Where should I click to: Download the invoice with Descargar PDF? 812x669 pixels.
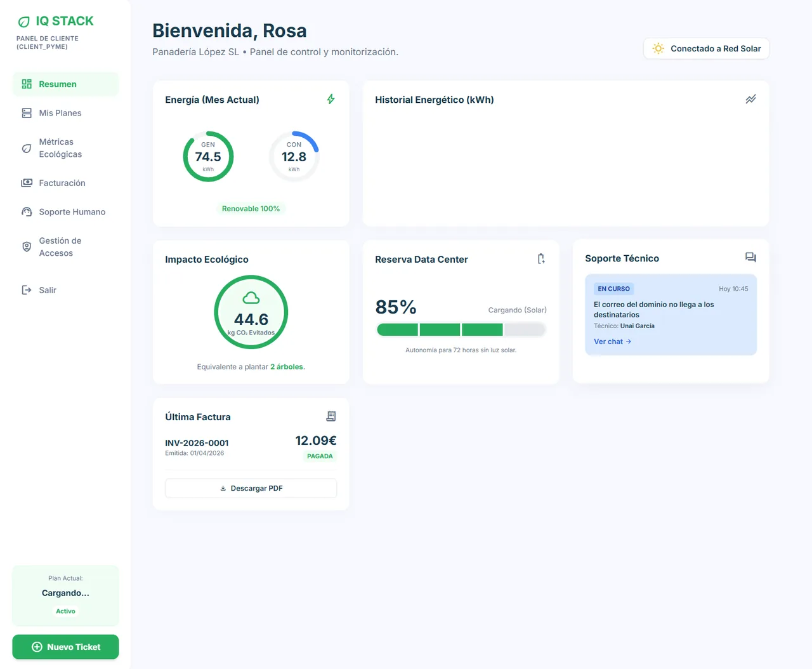(x=251, y=488)
